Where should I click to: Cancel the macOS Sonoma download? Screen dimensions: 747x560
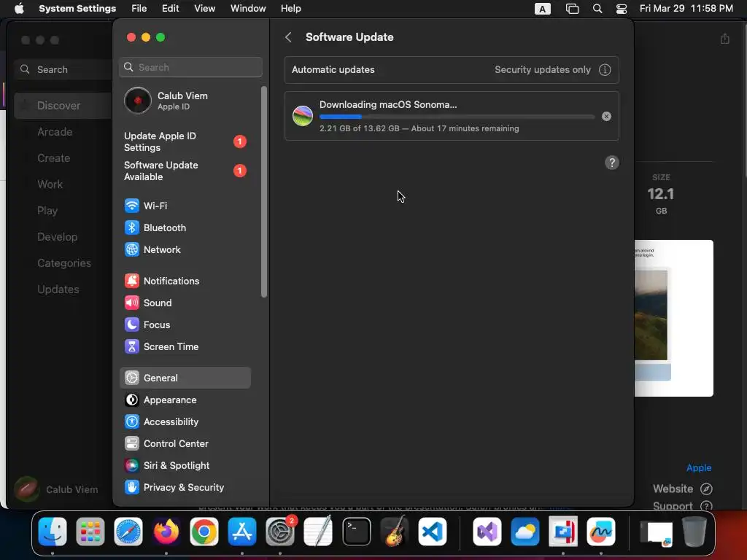[606, 116]
